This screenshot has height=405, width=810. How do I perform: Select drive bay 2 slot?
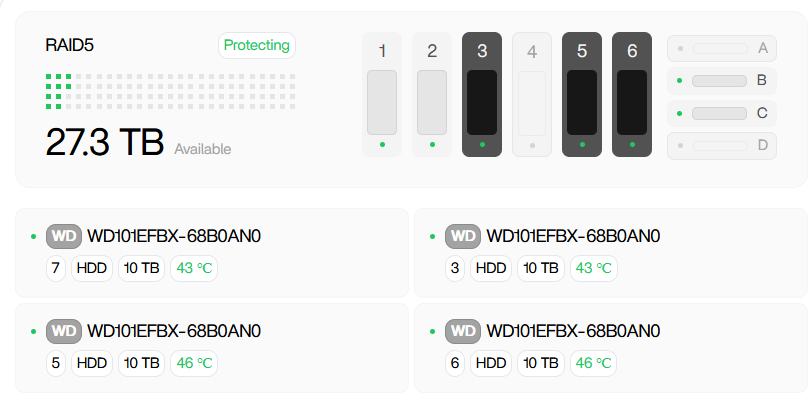[432, 95]
